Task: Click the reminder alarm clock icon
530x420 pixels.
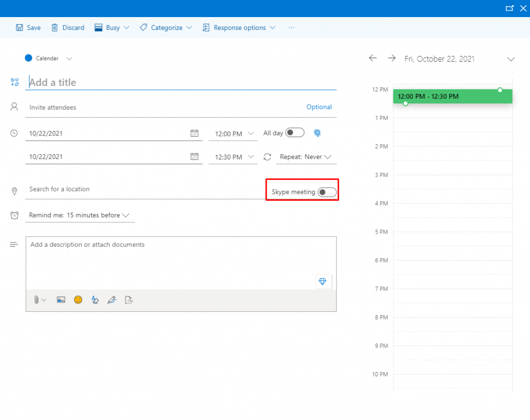Action: pos(14,215)
